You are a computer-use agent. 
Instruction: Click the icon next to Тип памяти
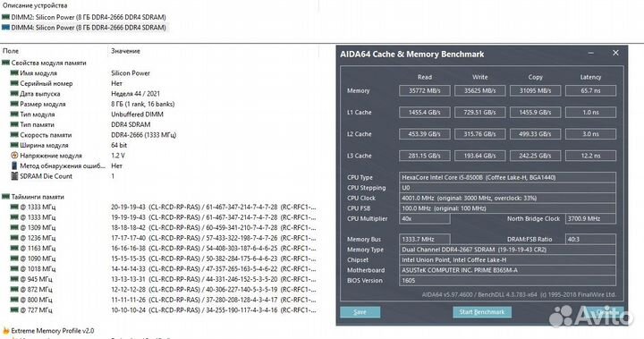click(x=14, y=124)
